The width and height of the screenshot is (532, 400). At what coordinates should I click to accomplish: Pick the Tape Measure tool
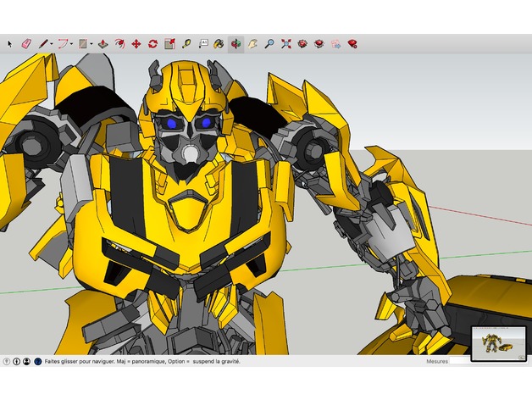click(186, 44)
